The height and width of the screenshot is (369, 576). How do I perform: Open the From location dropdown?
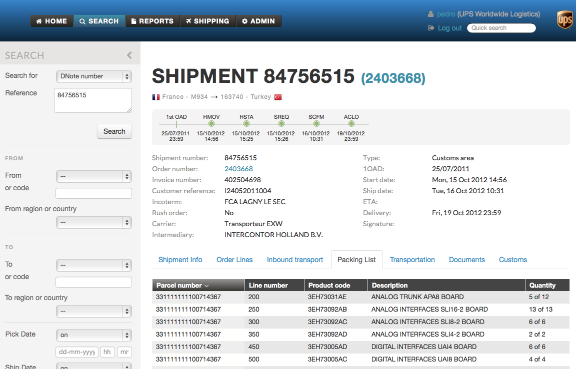[x=94, y=176]
